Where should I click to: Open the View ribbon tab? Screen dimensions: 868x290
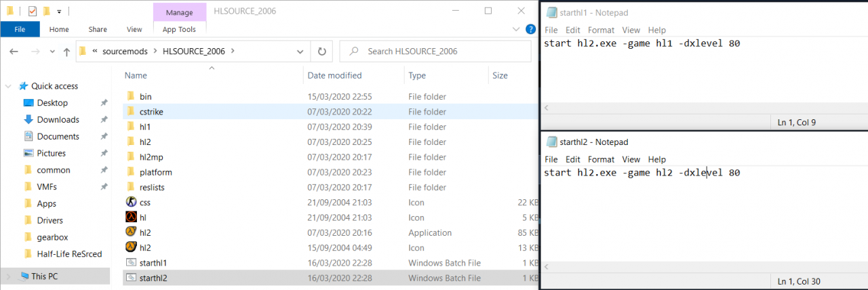tap(134, 29)
